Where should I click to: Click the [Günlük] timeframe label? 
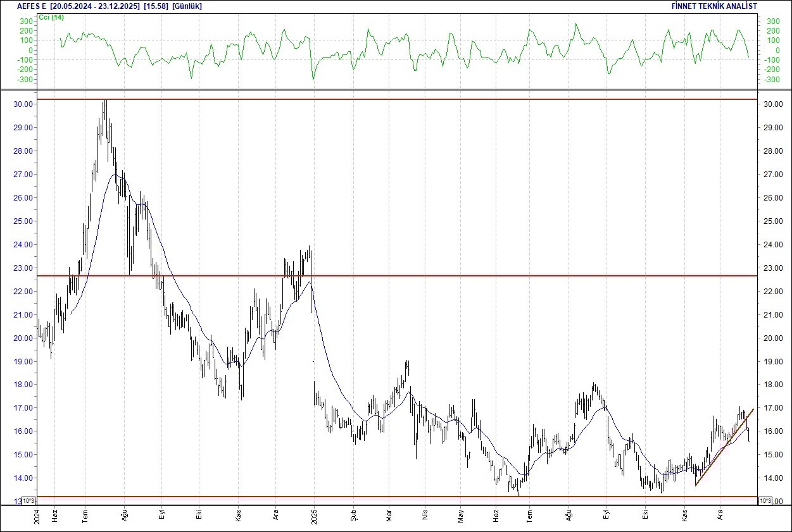[187, 6]
